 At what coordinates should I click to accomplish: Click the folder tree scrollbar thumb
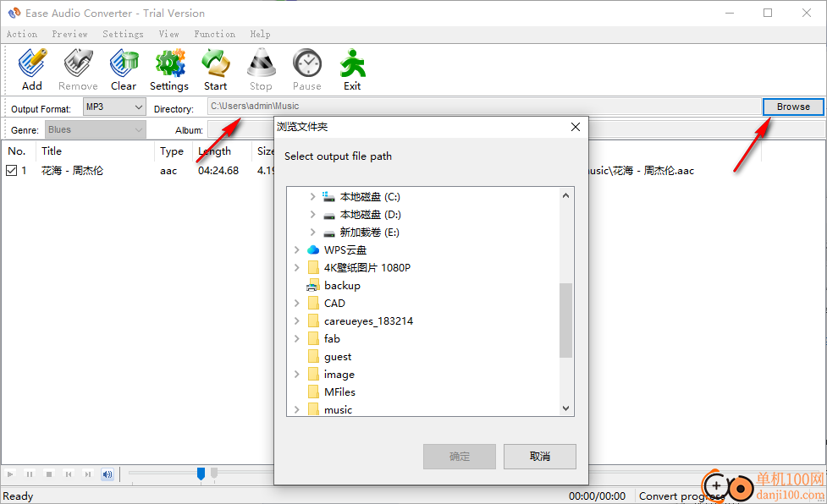point(566,320)
